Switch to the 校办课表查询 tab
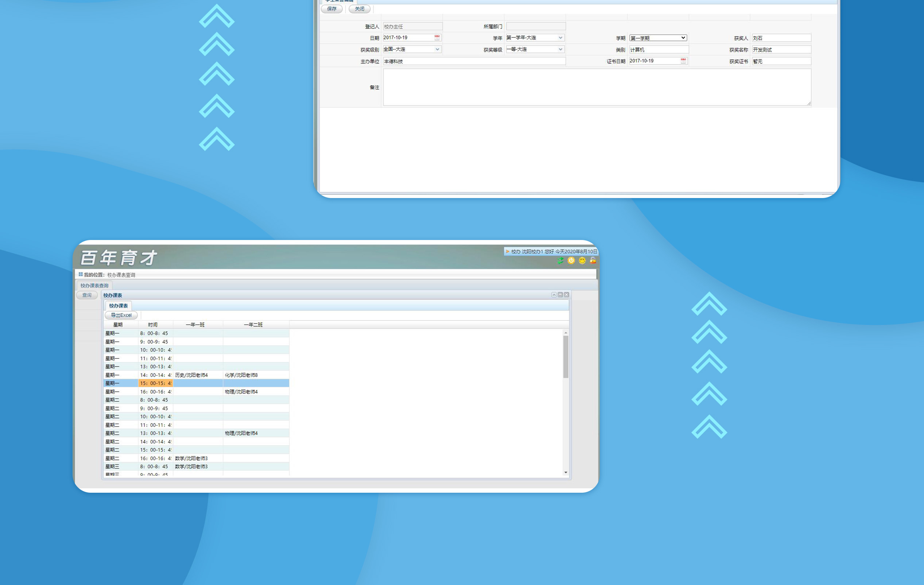Screen dimensions: 924x585 tap(94, 286)
